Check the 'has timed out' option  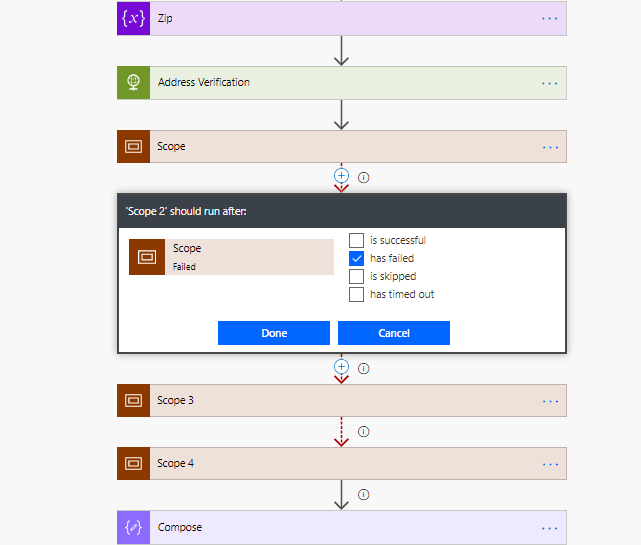(356, 294)
